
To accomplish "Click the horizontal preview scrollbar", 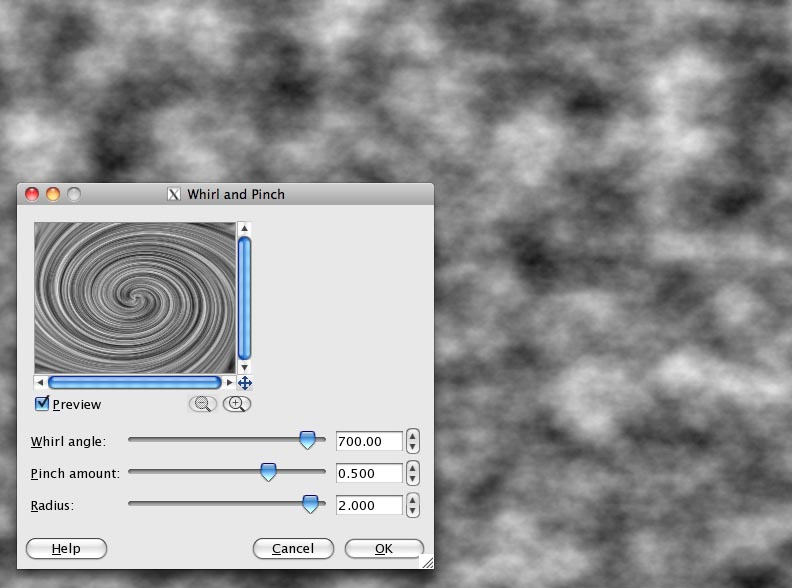I will click(x=135, y=382).
